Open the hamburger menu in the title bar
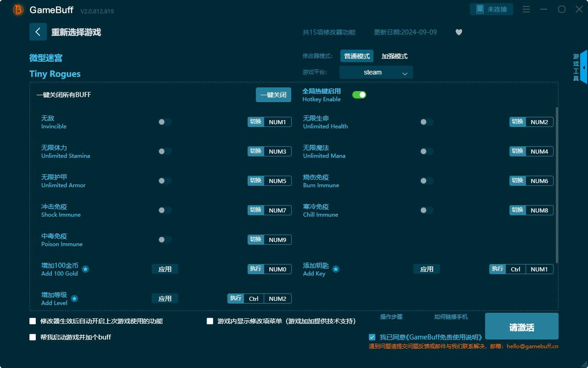Image resolution: width=588 pixels, height=368 pixels. pyautogui.click(x=526, y=9)
